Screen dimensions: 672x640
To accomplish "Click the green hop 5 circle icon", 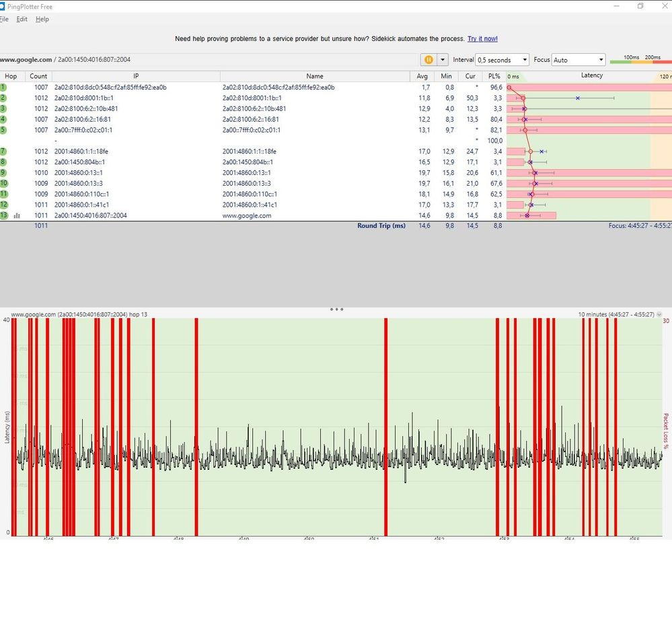I will click(3, 130).
